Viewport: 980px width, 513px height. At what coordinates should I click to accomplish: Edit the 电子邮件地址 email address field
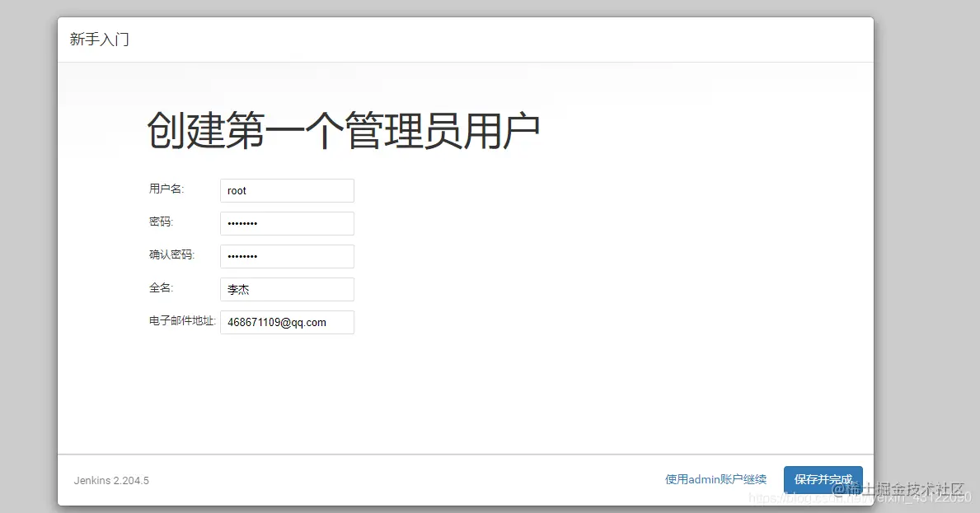(x=287, y=322)
